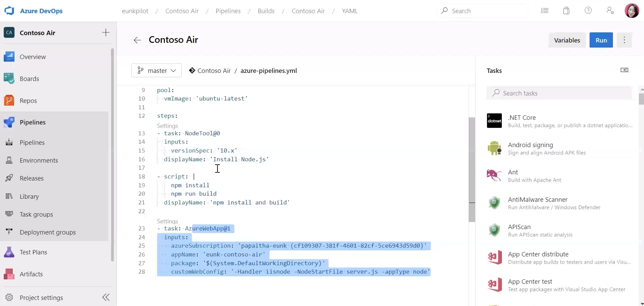
Task: Go back with the left arrow
Action: click(137, 40)
